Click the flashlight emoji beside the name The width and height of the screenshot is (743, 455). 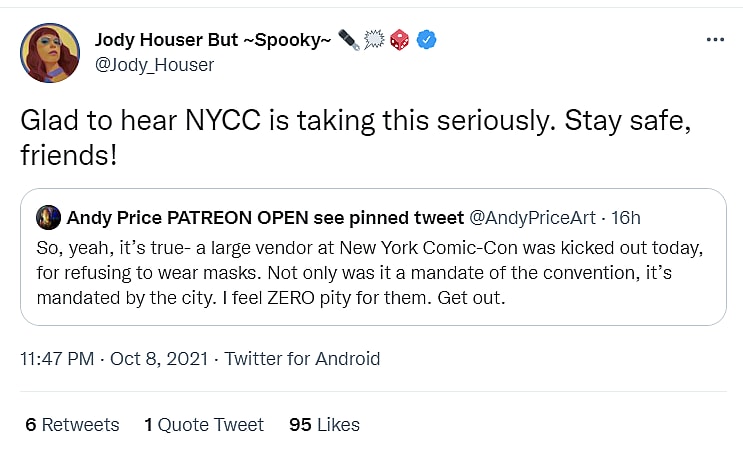coord(350,41)
